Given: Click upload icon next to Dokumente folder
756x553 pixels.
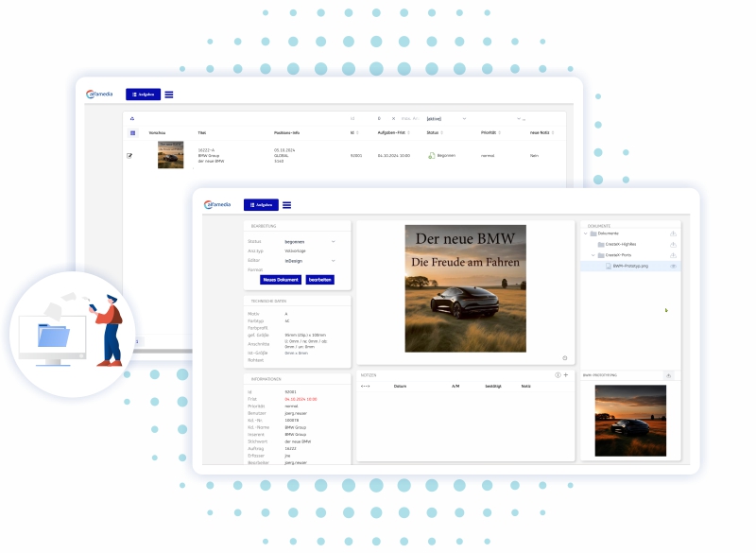Looking at the screenshot, I should click(x=673, y=233).
